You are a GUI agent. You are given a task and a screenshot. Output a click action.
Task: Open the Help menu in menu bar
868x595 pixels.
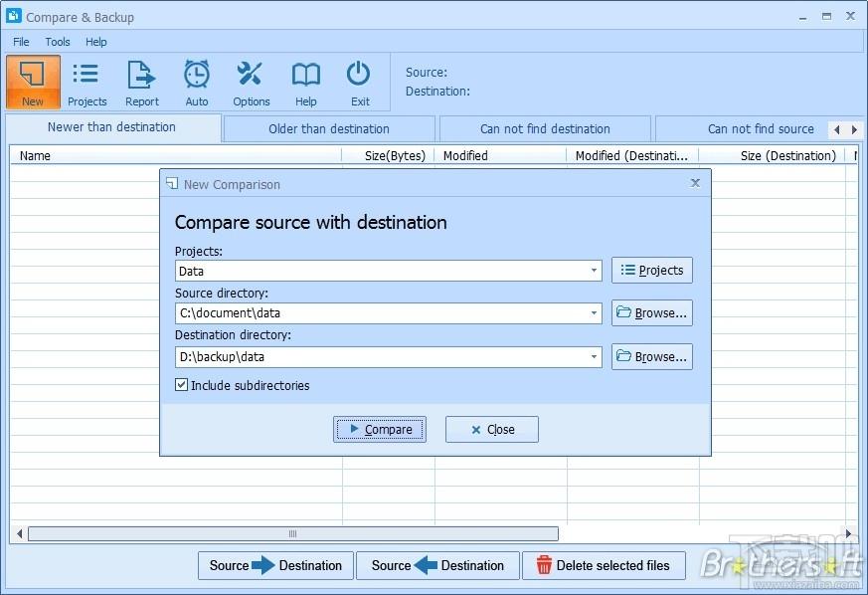pos(95,42)
